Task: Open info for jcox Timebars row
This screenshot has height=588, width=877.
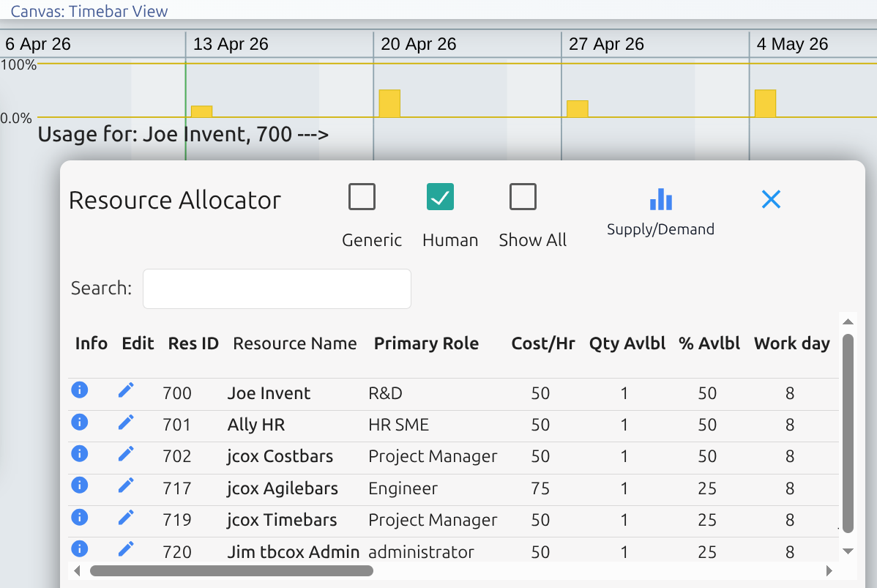Action: tap(79, 517)
